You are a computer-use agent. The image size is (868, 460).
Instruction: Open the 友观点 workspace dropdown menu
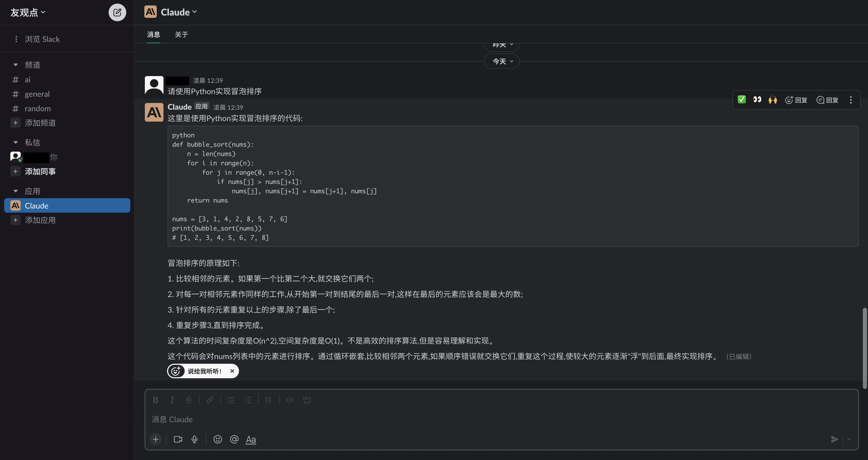[x=28, y=12]
